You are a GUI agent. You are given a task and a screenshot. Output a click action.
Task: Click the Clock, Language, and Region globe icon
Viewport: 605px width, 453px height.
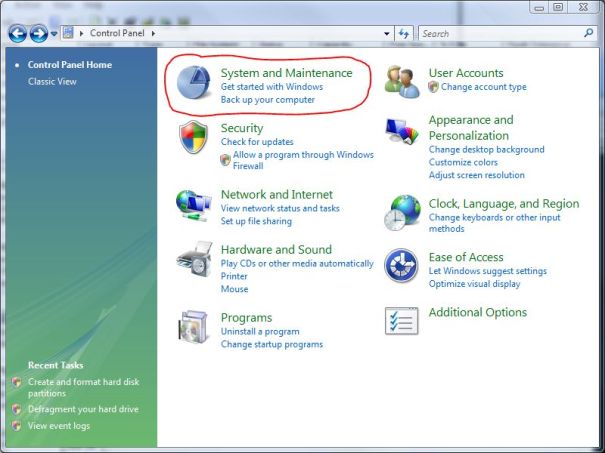(x=402, y=212)
